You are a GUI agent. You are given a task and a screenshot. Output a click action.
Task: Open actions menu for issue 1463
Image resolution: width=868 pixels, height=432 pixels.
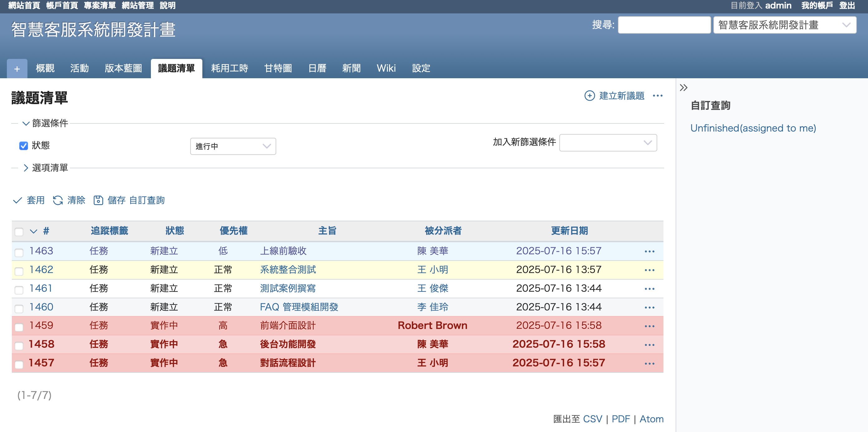click(649, 252)
